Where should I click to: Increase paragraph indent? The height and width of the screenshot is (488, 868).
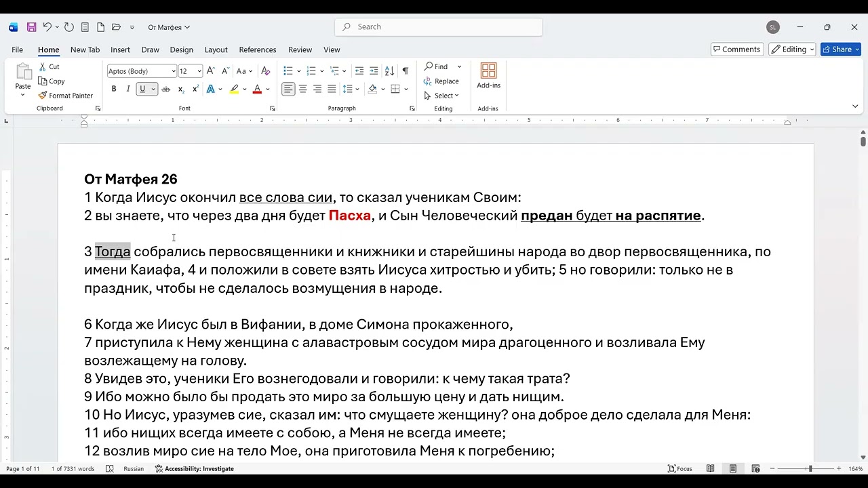pos(374,70)
